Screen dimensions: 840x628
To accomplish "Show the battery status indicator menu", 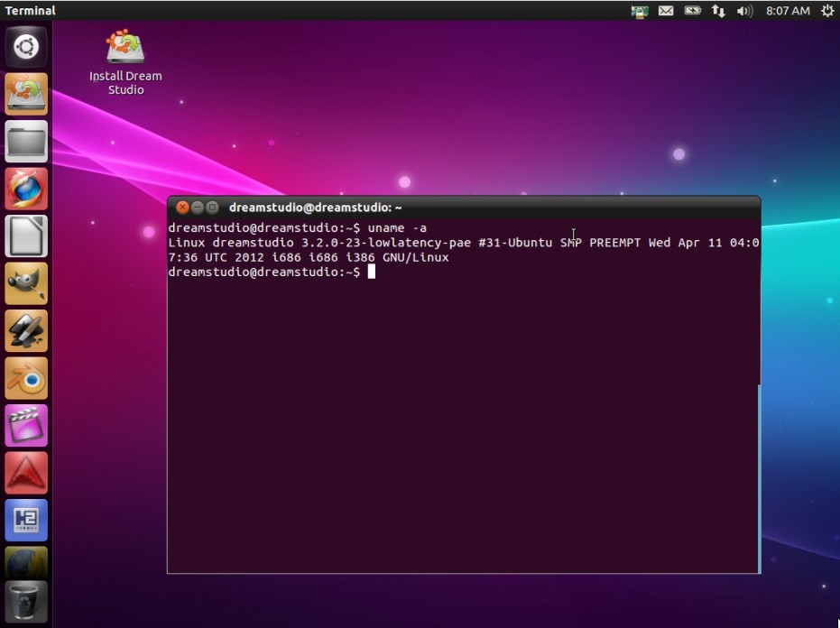I will click(x=692, y=11).
